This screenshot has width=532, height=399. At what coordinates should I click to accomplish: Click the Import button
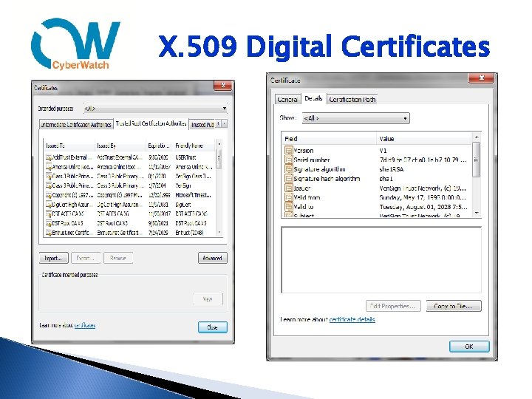point(54,258)
